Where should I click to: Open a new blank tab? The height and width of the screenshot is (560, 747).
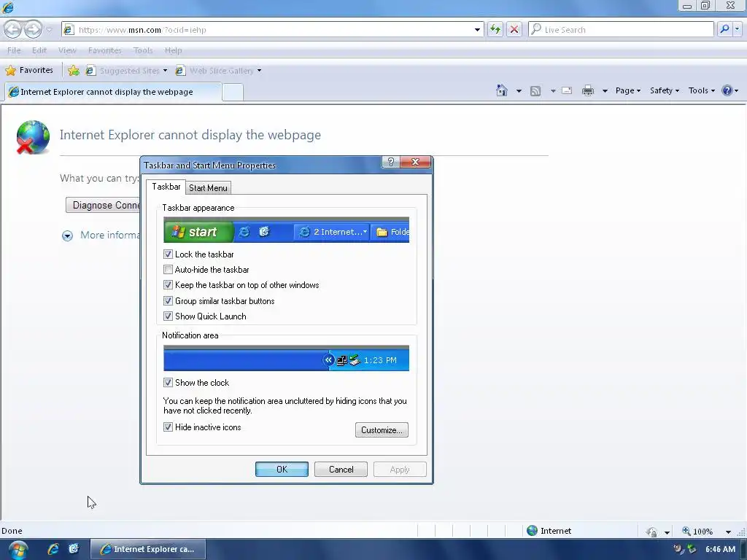pyautogui.click(x=233, y=92)
